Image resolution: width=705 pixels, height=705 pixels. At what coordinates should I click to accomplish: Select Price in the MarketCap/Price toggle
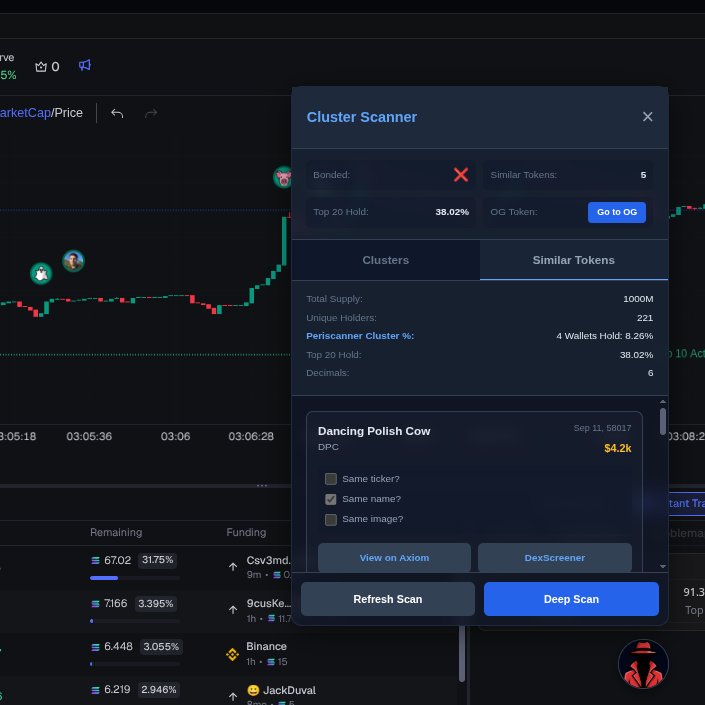click(68, 113)
